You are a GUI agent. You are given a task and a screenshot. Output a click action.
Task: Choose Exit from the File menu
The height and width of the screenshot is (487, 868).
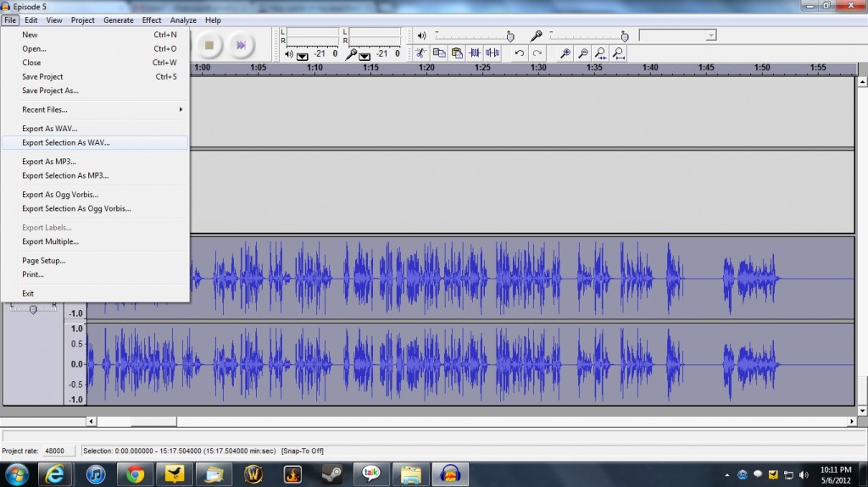point(95,293)
